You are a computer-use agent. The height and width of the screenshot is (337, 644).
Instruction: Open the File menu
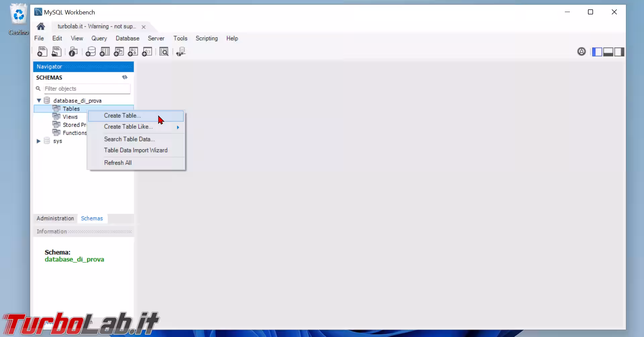(x=39, y=38)
